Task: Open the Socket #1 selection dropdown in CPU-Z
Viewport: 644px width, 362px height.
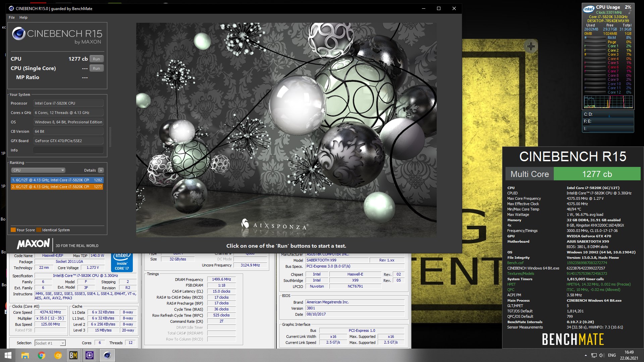Action: [50, 343]
